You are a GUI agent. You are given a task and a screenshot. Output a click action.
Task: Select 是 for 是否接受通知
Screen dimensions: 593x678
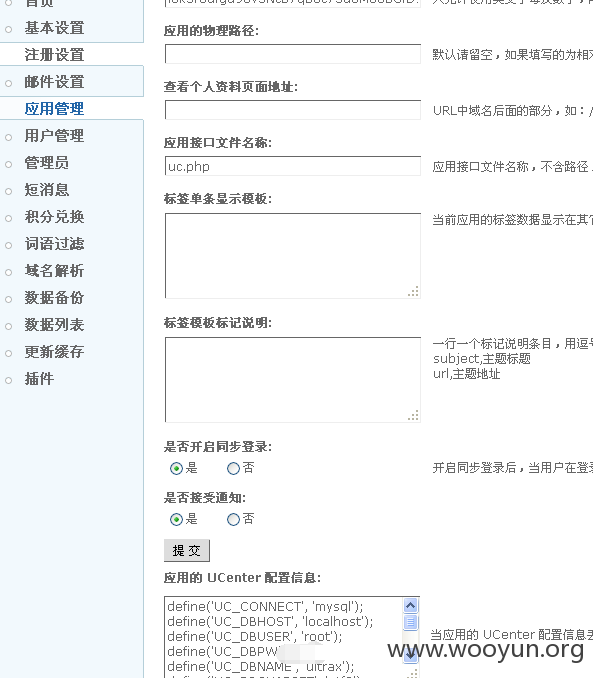tap(176, 519)
